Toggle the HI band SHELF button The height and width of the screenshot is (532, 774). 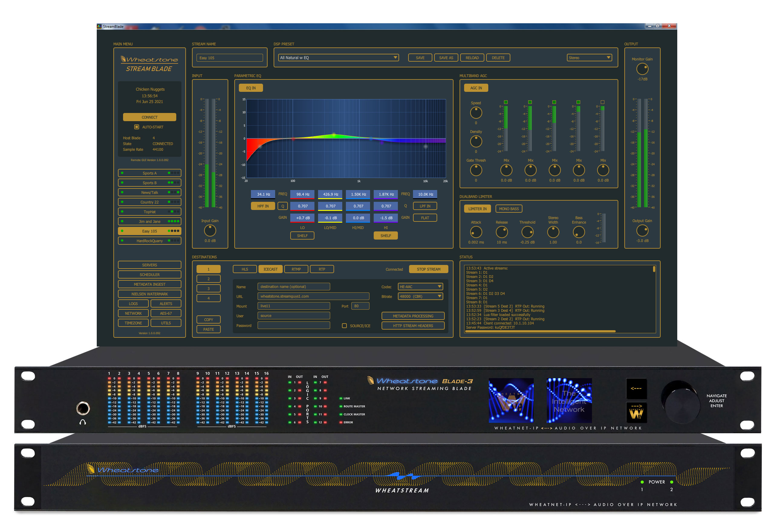click(385, 236)
